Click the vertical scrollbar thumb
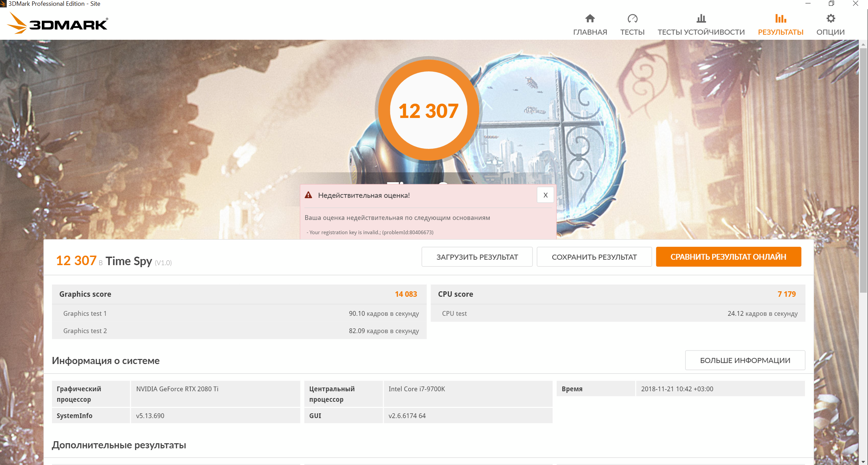The width and height of the screenshot is (868, 465). (863, 170)
